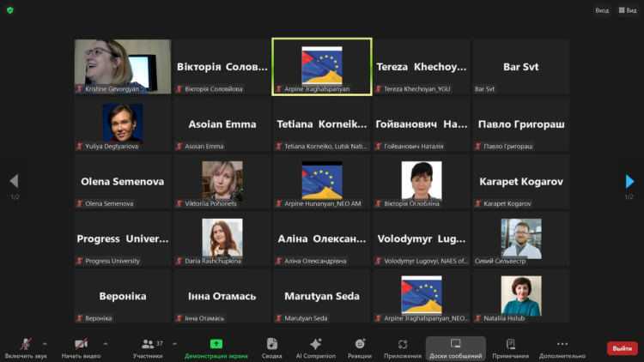
Task: Start camera with Начать видео button
Action: click(x=81, y=347)
